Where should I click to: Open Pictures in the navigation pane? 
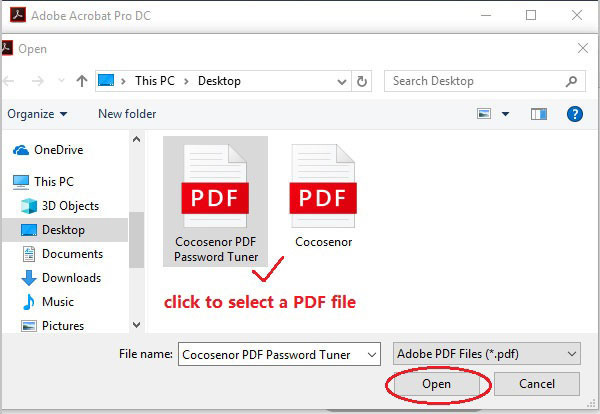coord(63,326)
